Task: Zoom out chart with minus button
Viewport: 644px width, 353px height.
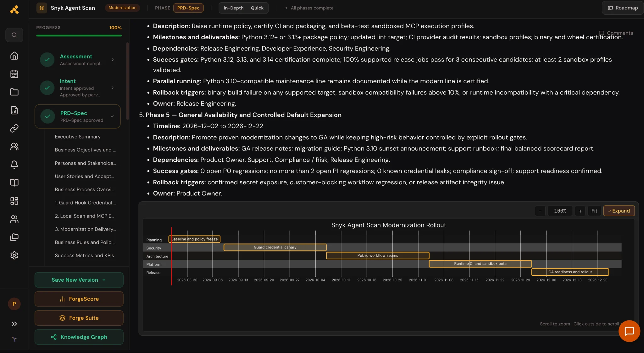Action: [x=540, y=211]
